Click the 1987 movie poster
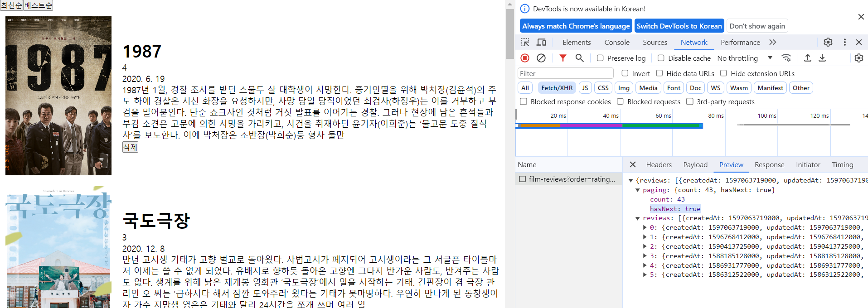The image size is (868, 308). coord(58,96)
